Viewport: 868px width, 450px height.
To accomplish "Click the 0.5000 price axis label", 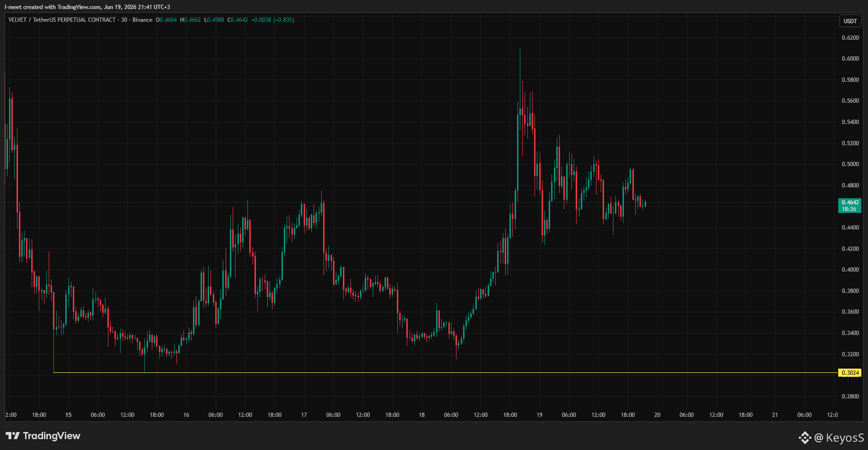I will 850,164.
